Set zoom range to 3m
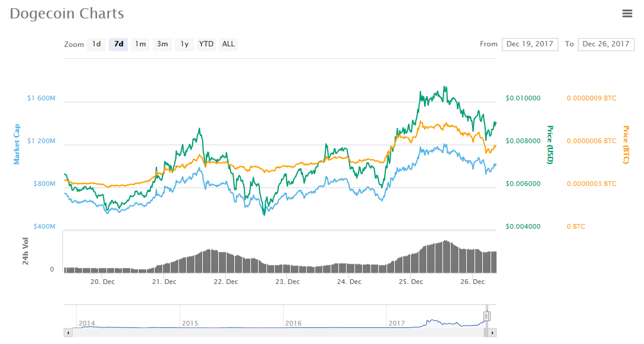 [x=162, y=44]
